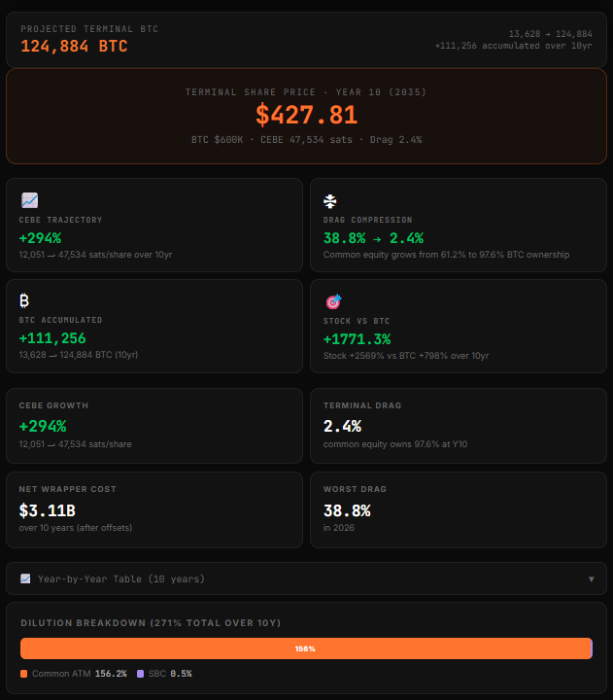Click the 'Net Wrapper Cost' label
613x700 pixels.
click(x=67, y=489)
